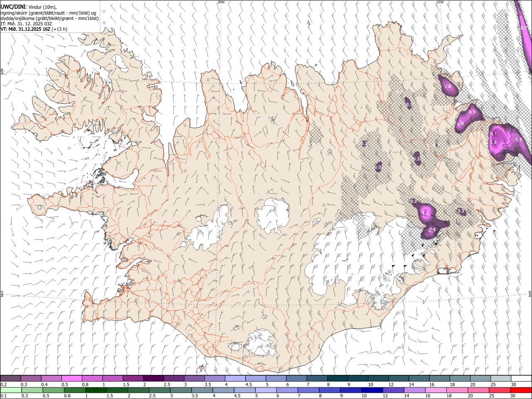The image size is (532, 399).
Task: Click the dull mauve 0.2 swatch in top legend
Action: (11, 378)
